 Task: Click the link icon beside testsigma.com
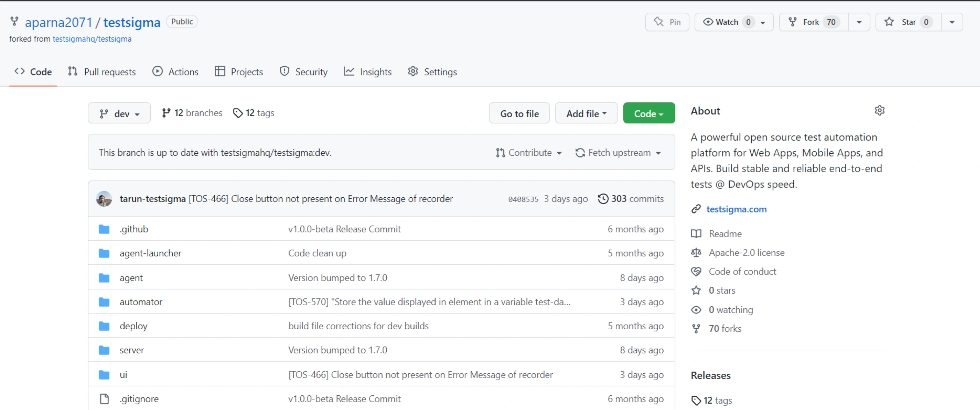[696, 209]
